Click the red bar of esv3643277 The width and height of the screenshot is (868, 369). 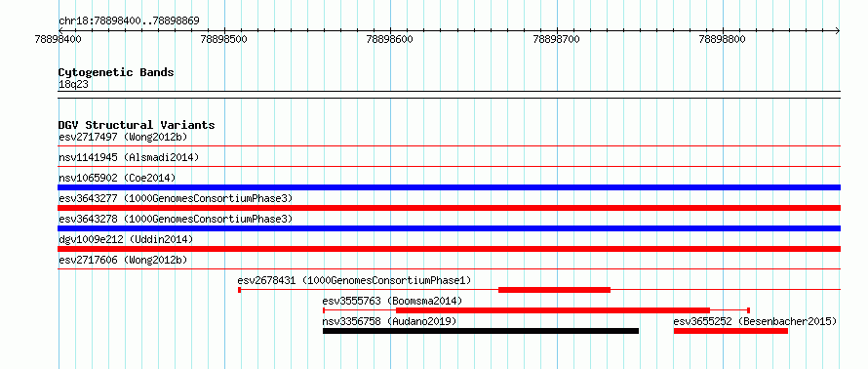449,208
